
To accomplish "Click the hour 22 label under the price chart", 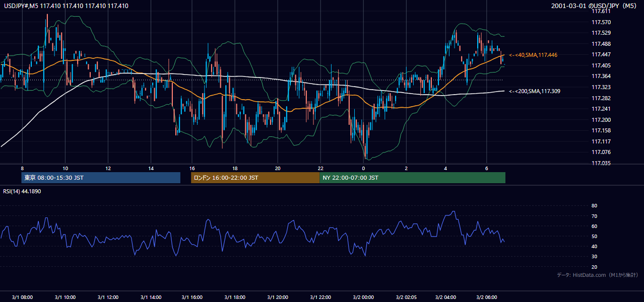I will pos(320,168).
